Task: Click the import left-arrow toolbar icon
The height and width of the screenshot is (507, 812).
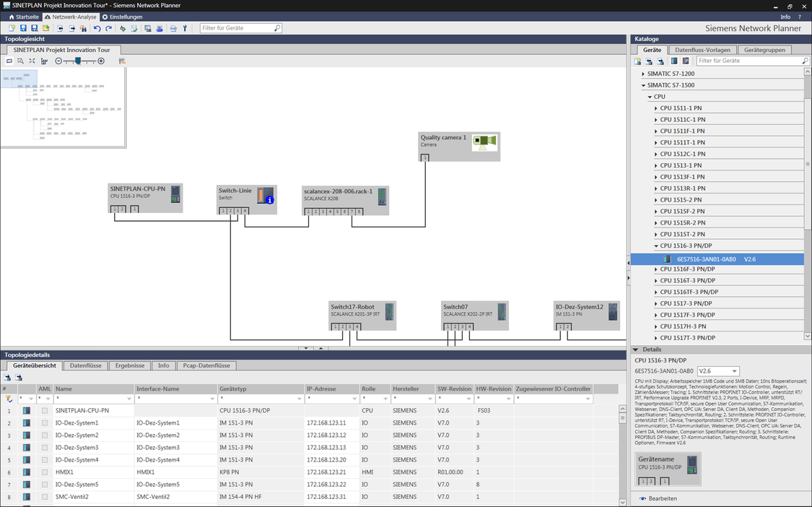Action: coord(60,28)
